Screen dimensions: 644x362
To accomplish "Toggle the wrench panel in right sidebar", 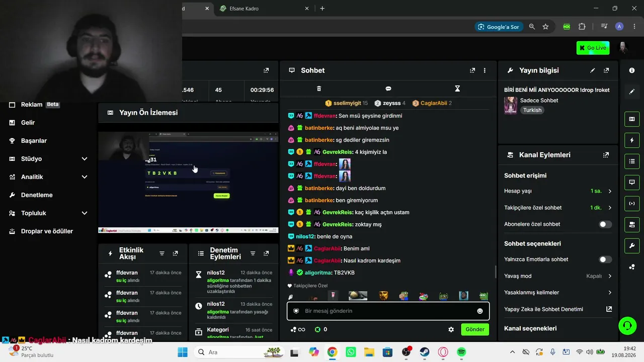I will pyautogui.click(x=632, y=245).
